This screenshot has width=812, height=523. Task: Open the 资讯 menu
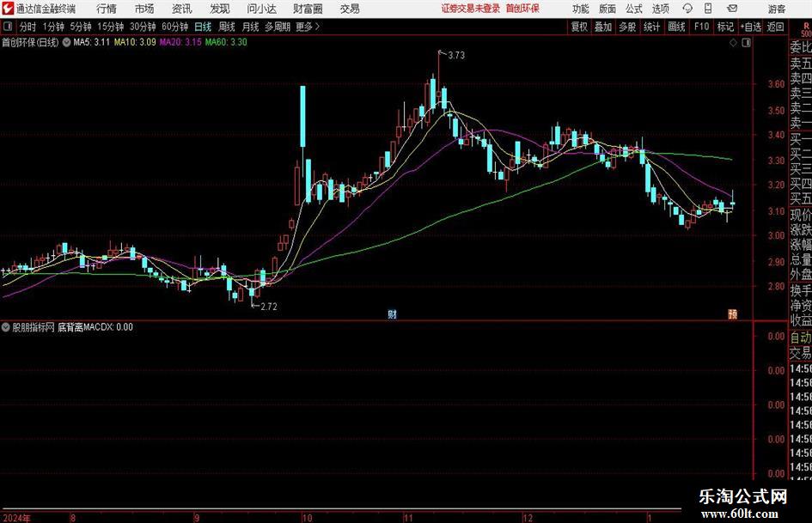[182, 9]
